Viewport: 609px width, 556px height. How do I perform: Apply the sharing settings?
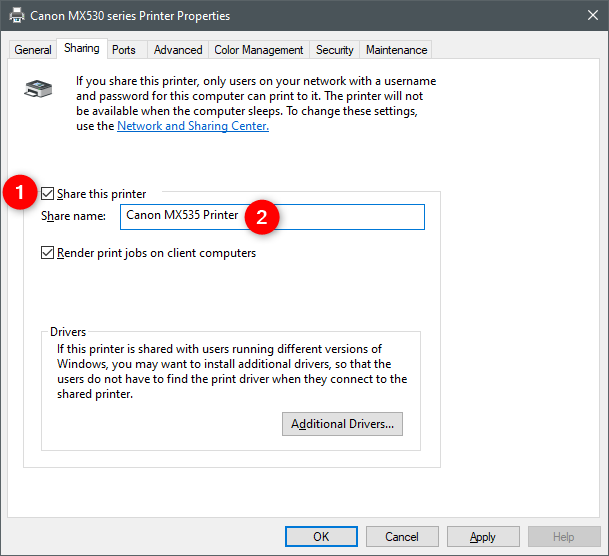pos(483,537)
